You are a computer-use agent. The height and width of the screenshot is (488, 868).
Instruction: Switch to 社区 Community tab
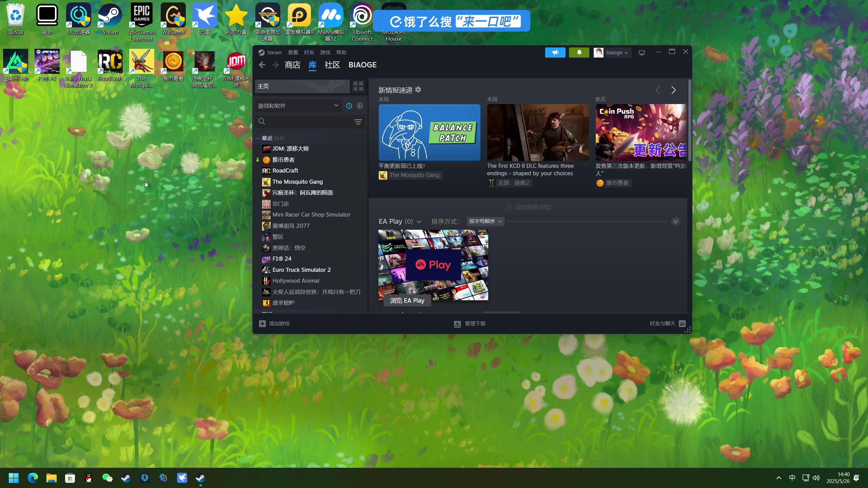[332, 65]
